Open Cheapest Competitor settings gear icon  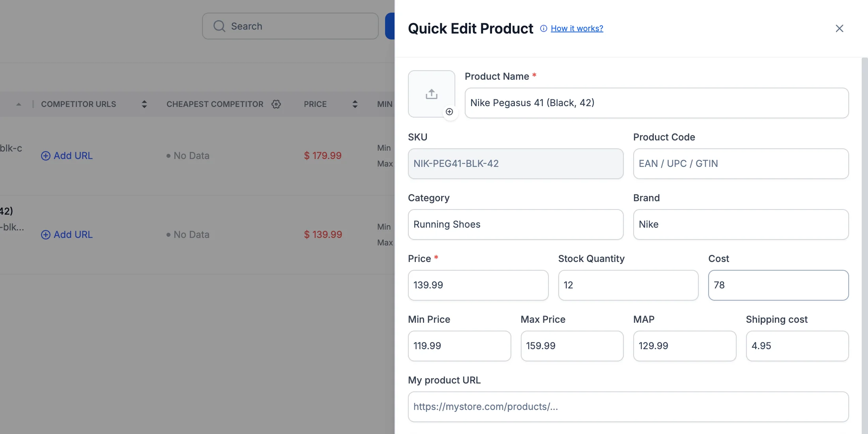276,104
